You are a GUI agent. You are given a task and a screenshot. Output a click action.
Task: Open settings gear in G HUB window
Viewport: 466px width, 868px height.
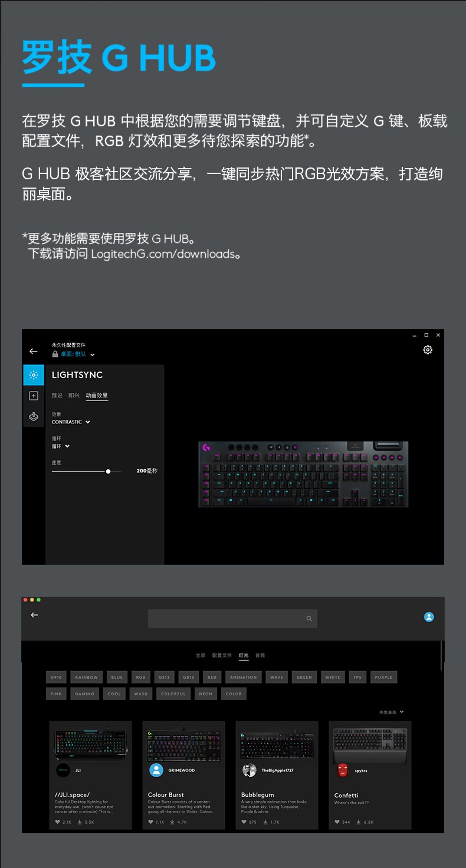click(x=428, y=350)
